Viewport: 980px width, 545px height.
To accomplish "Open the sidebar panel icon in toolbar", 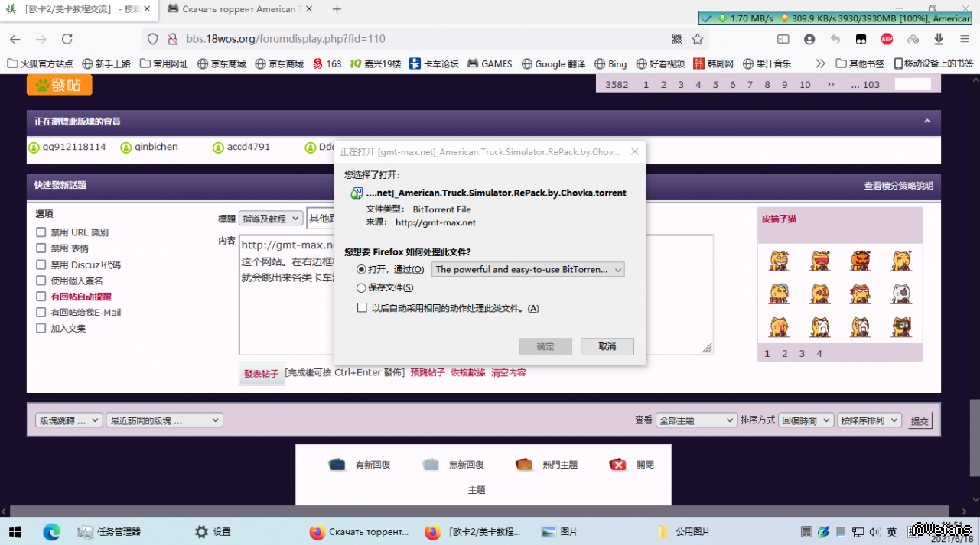I will pos(783,39).
